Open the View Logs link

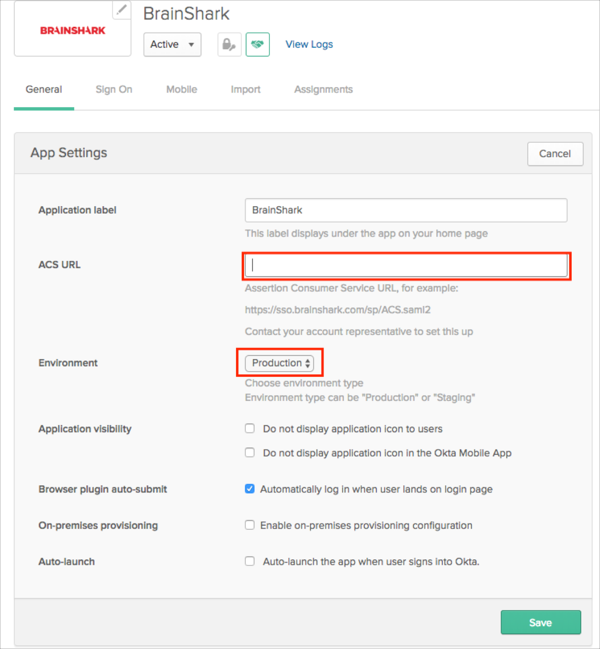309,45
